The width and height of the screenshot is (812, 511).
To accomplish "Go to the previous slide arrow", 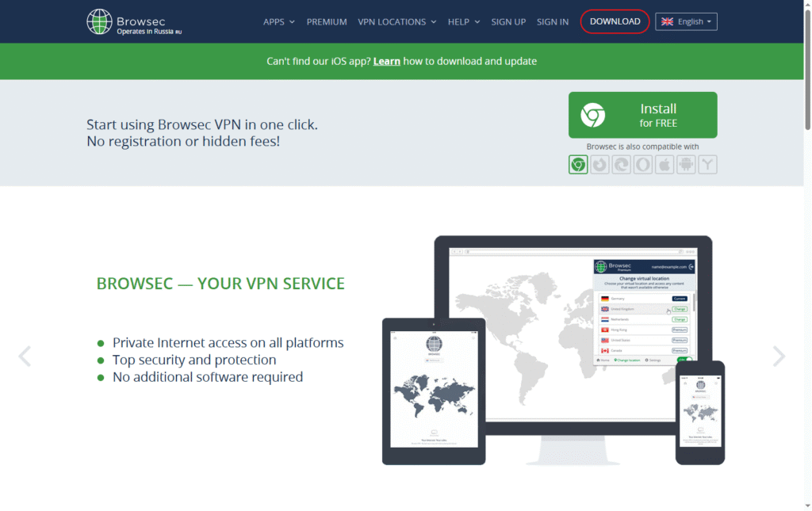I will [25, 357].
